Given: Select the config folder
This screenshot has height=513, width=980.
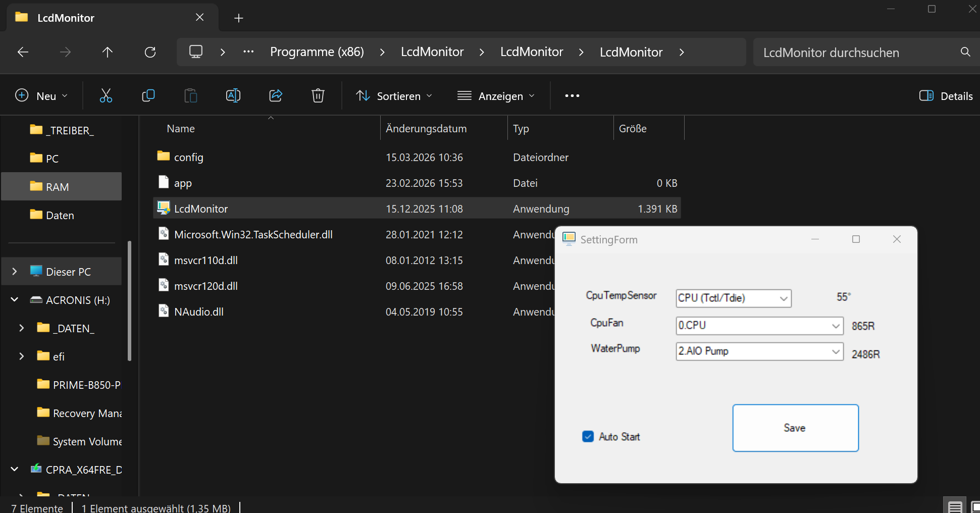Looking at the screenshot, I should (x=417, y=157).
